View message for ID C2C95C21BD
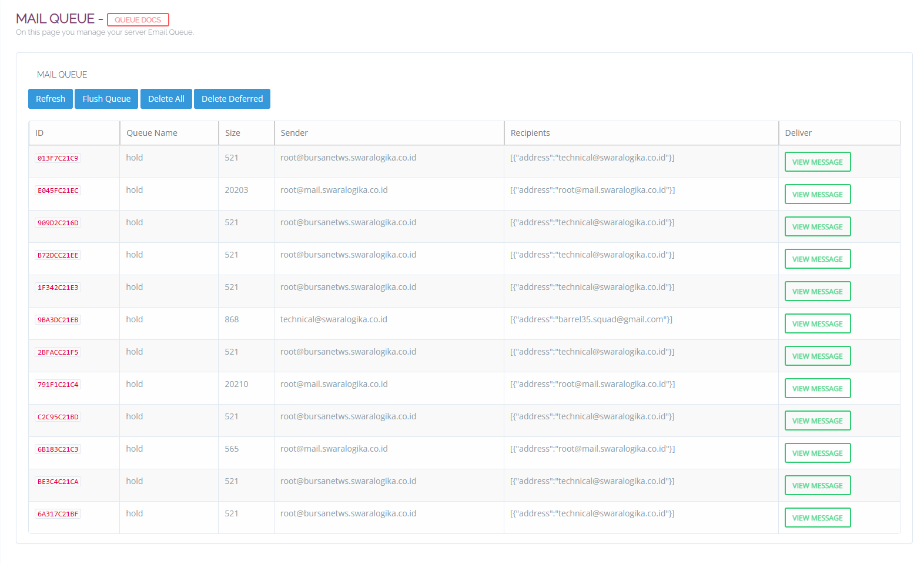 (x=818, y=421)
